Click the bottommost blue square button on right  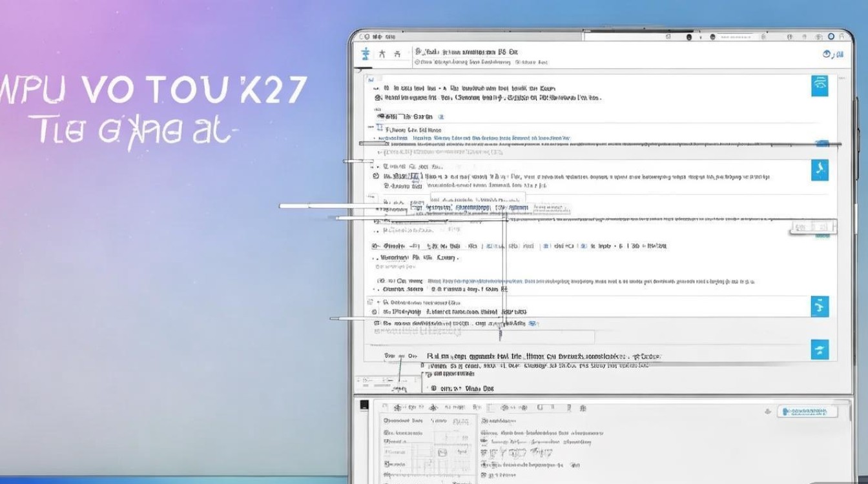(x=820, y=349)
